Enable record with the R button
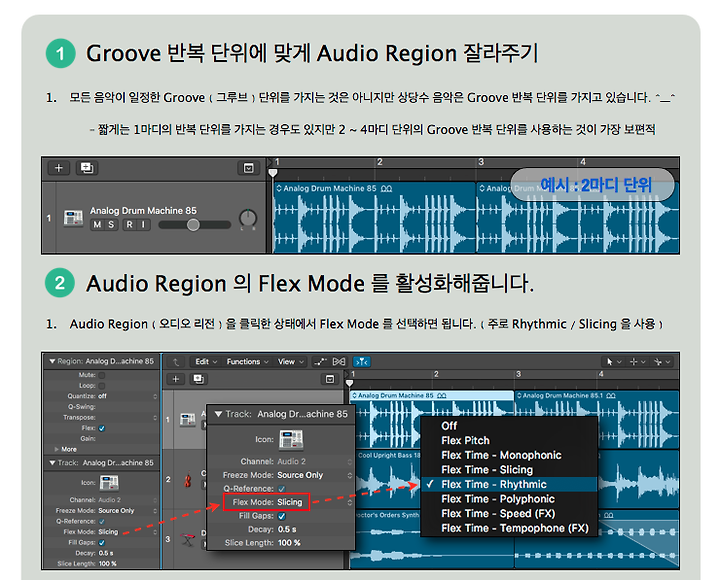Viewport: 720px width, 580px height. click(129, 225)
